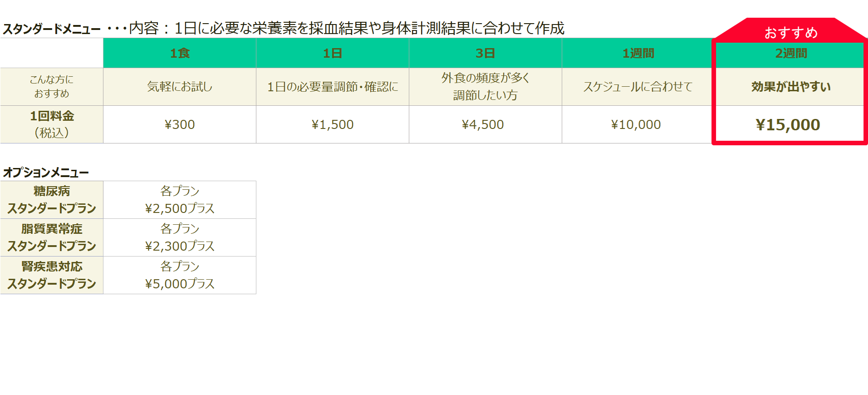Choose the ¥10,000 price cell

636,124
